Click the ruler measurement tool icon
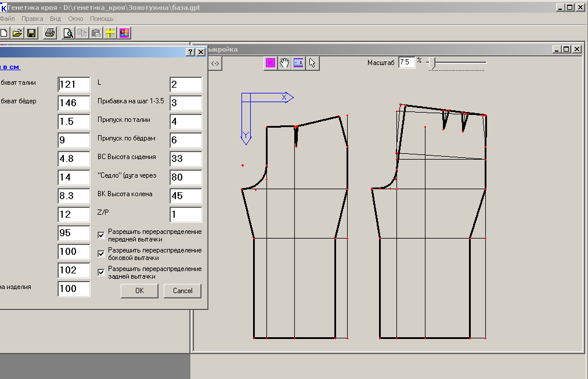This screenshot has width=588, height=379. [x=298, y=63]
